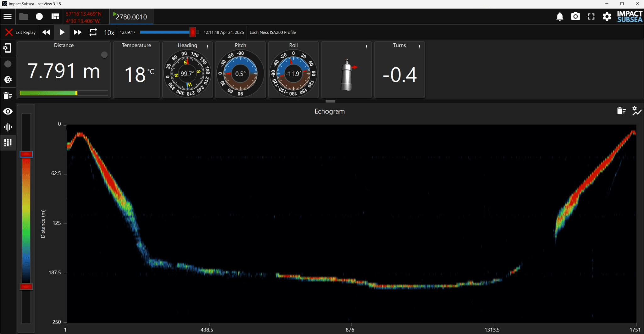This screenshot has width=644, height=334.
Task: Take a screenshot with the camera icon
Action: point(575,17)
